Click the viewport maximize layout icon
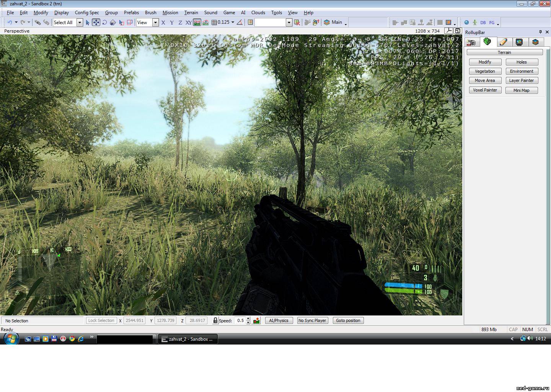Viewport: 551px width, 392px height. coord(457,31)
